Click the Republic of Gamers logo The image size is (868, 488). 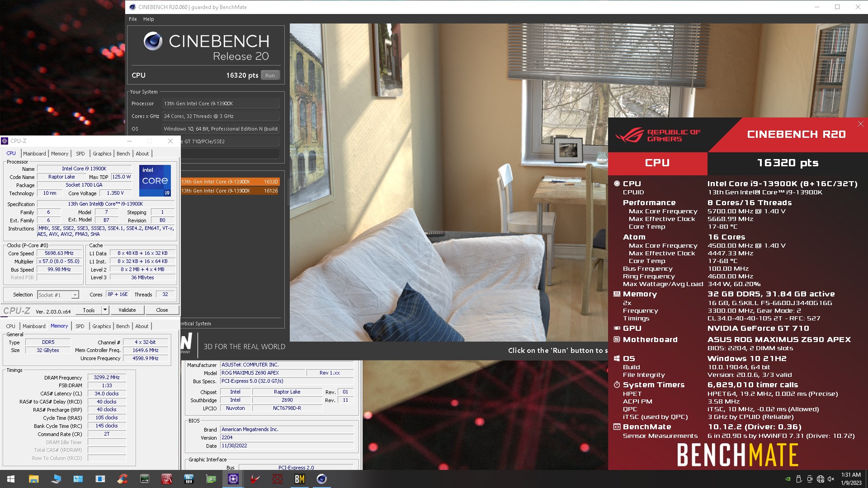click(658, 135)
